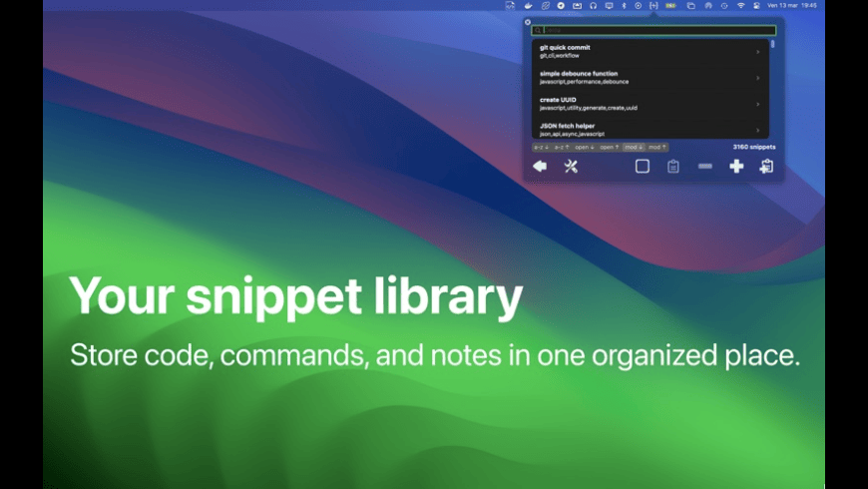This screenshot has height=489, width=868.
Task: Expand the JSON fetch helper chevron
Action: click(x=758, y=130)
